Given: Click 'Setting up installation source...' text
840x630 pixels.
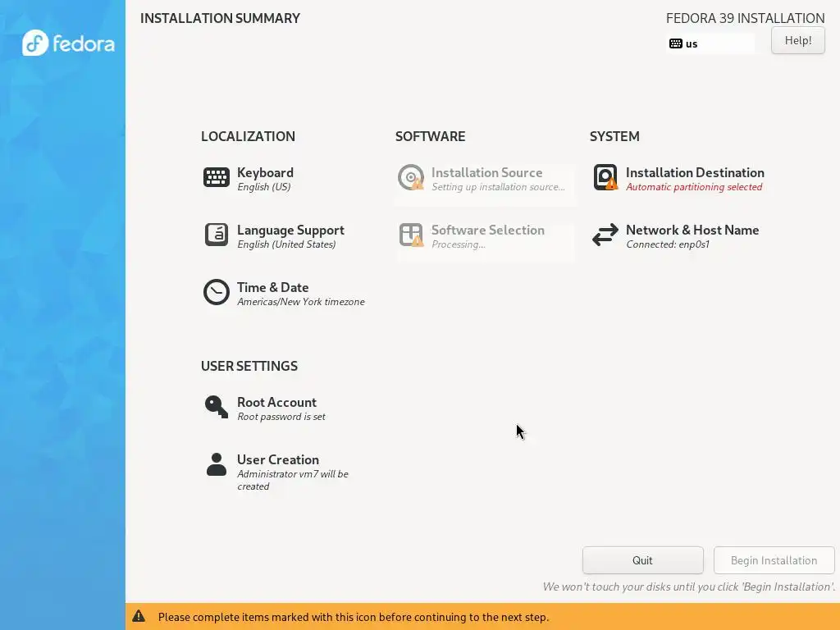Looking at the screenshot, I should (x=498, y=187).
